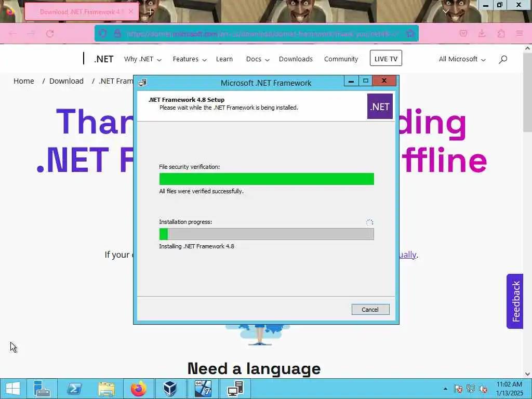Expand the Docs menu
This screenshot has width=532, height=399.
pos(258,59)
